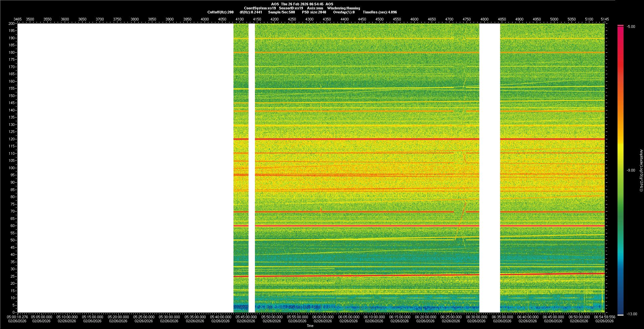Image resolution: width=644 pixels, height=329 pixels.
Task: Click the Time label under the bottom axis
Action: (x=310, y=326)
